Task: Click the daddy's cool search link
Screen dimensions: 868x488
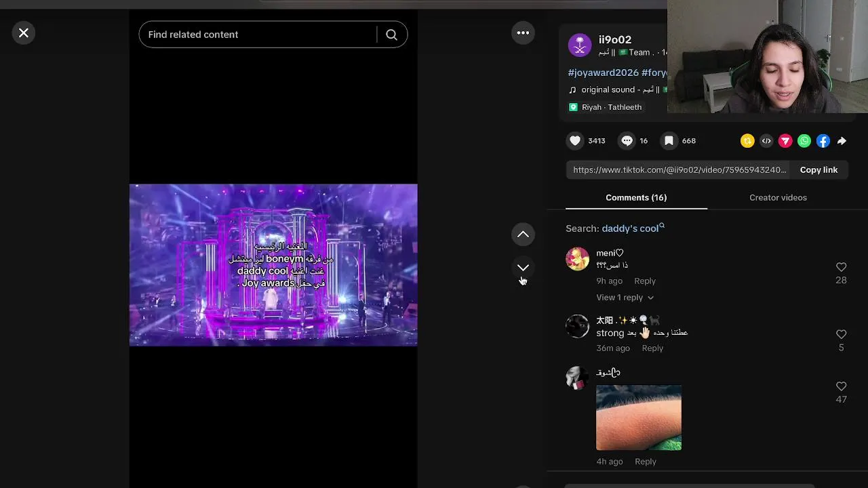Action: point(633,228)
